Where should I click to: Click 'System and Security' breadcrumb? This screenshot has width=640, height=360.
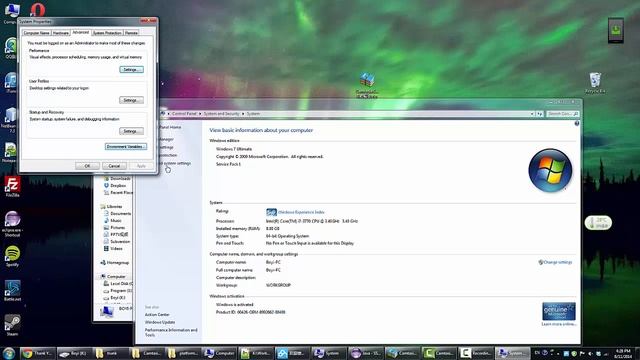point(221,114)
